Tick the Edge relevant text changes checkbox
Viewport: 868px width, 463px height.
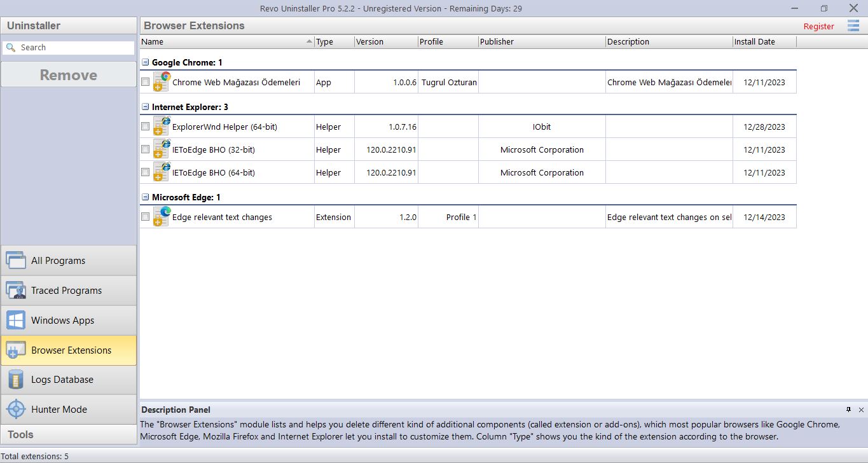coord(146,217)
